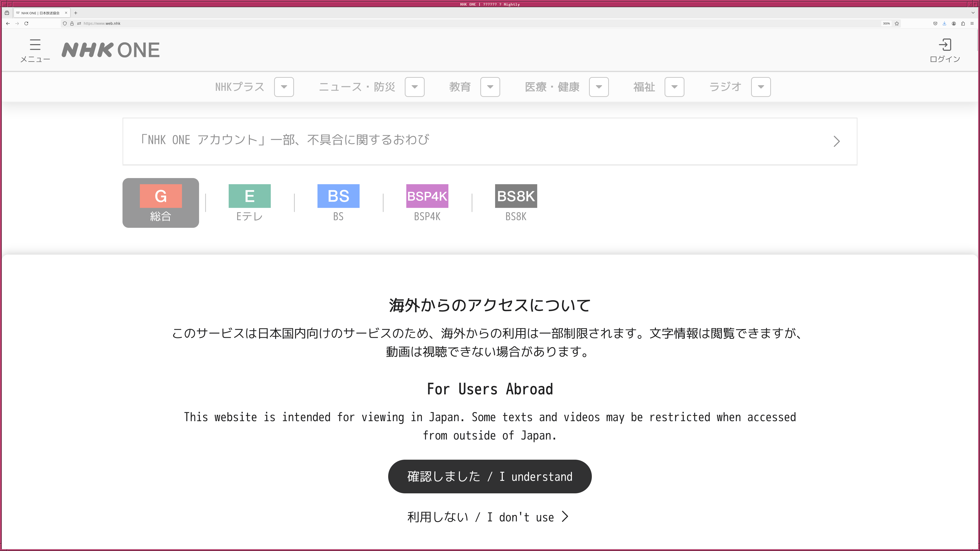This screenshot has width=980, height=551.
Task: Open the NHK ONE アカウント notice banner
Action: (x=490, y=141)
